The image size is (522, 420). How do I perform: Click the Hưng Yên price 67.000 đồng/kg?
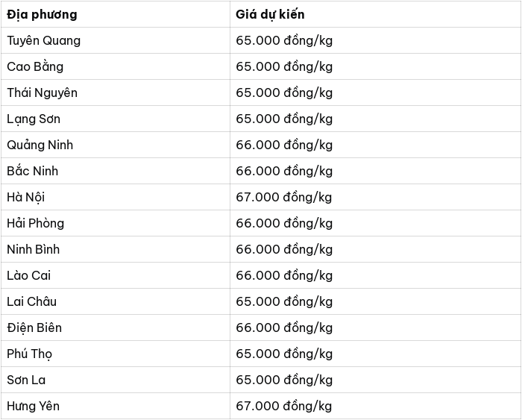(284, 406)
